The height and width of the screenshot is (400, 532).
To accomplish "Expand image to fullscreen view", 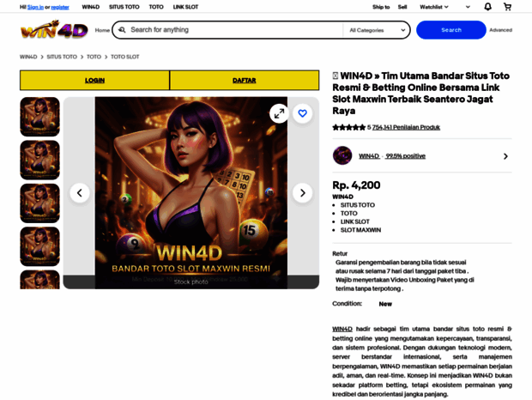I will 279,113.
